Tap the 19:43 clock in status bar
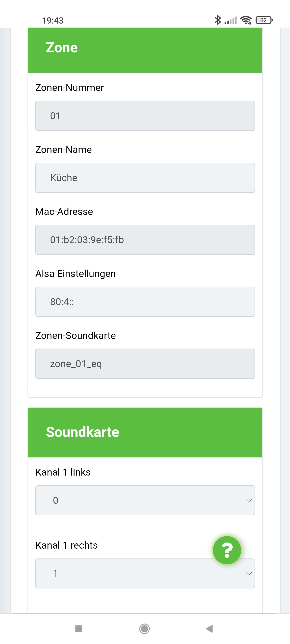The image size is (290, 644). [53, 21]
